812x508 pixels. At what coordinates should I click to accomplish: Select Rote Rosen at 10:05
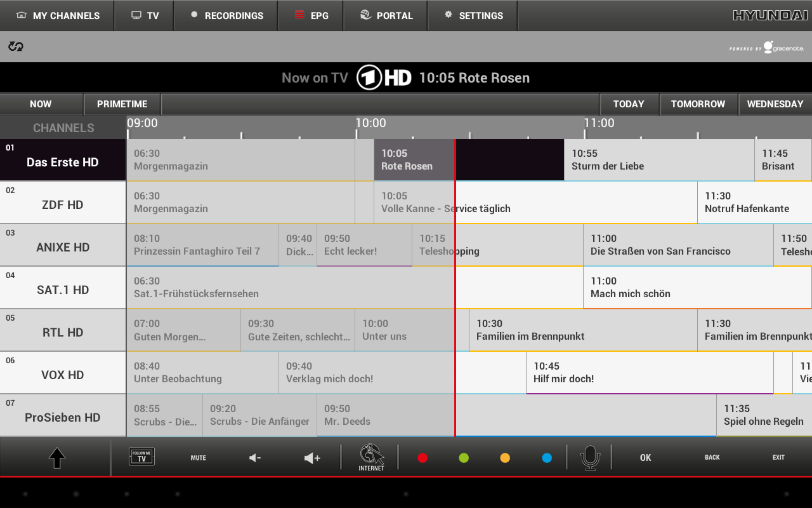(469, 160)
